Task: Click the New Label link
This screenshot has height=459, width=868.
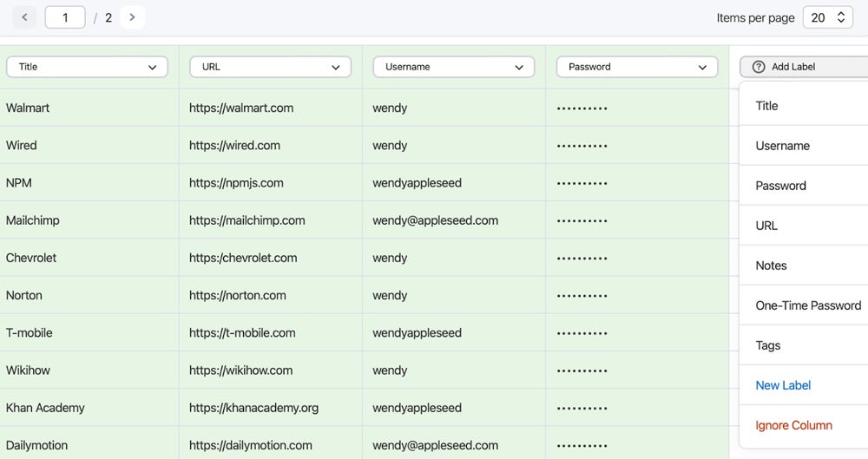Action: [783, 385]
